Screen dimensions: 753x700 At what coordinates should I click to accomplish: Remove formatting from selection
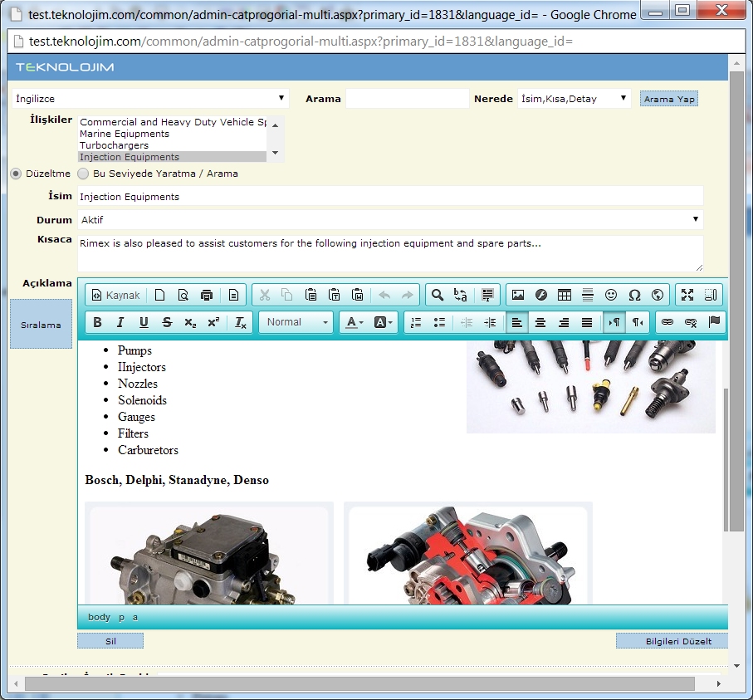point(241,322)
